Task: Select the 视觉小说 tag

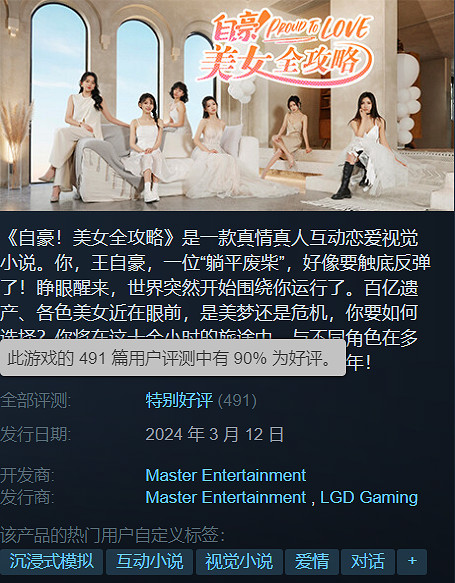Action: point(239,561)
